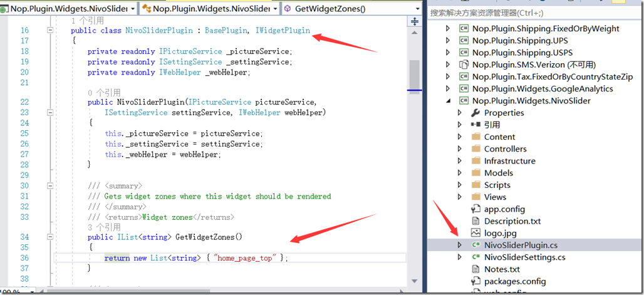Collapse the constructor code block outline
644x295 pixels.
click(50, 112)
